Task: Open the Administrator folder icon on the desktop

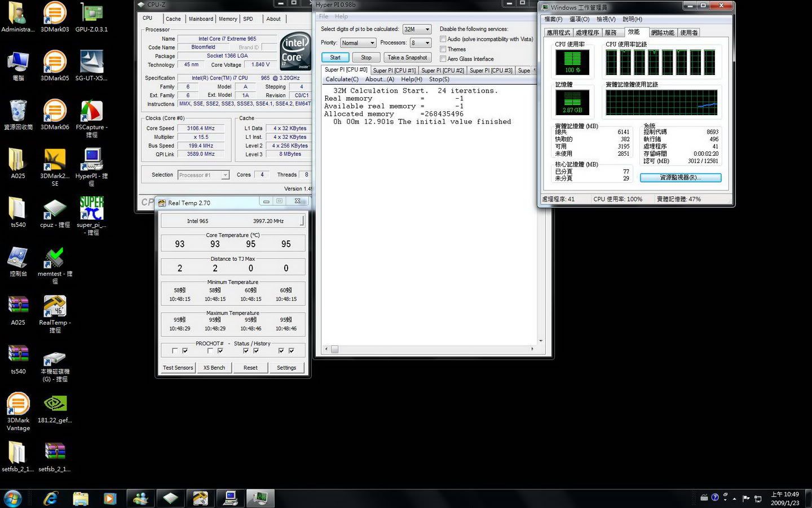Action: (18, 17)
